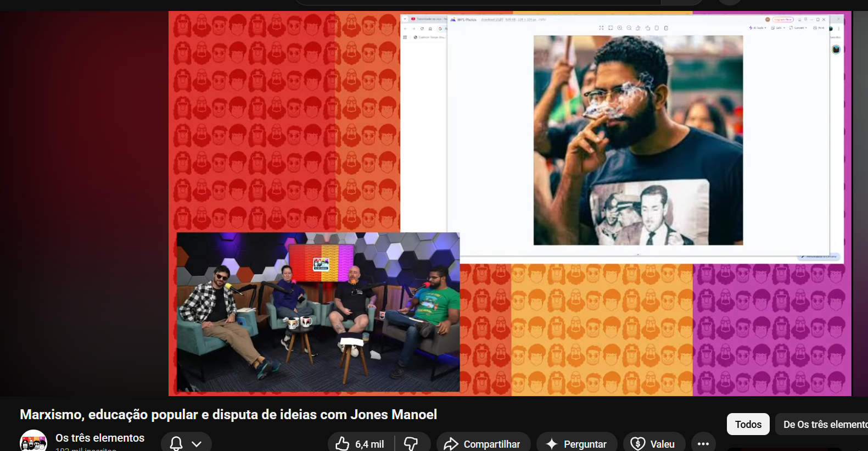Click the zoom-out magnifier in WPS Photos
868x451 pixels.
pyautogui.click(x=629, y=28)
